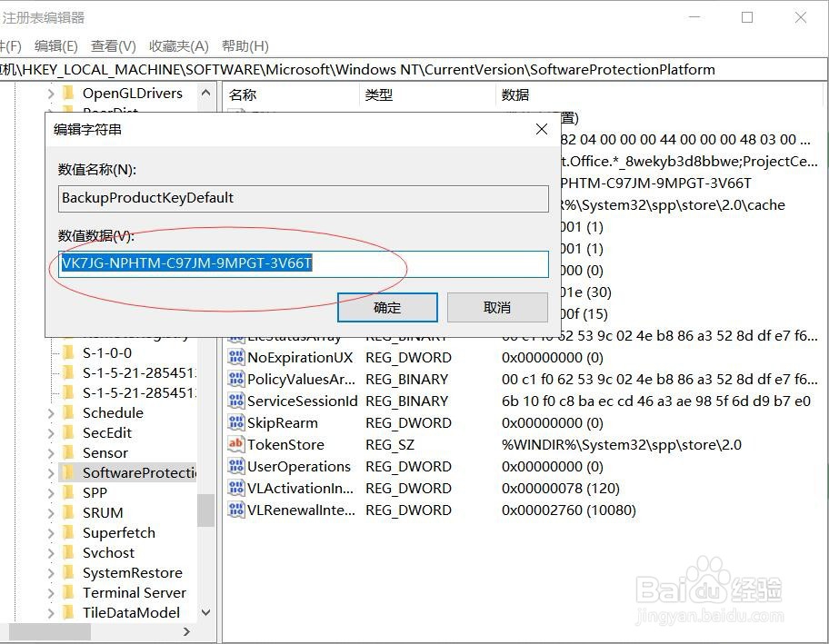Viewport: 829px width, 644px height.
Task: Select the SkipRearm registry value
Action: (x=282, y=422)
